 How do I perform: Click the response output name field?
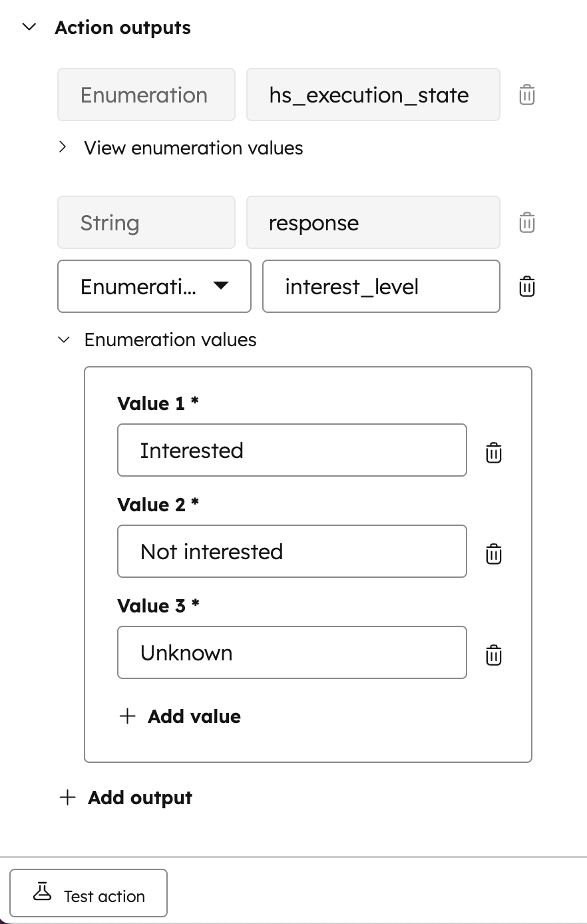pos(373,222)
